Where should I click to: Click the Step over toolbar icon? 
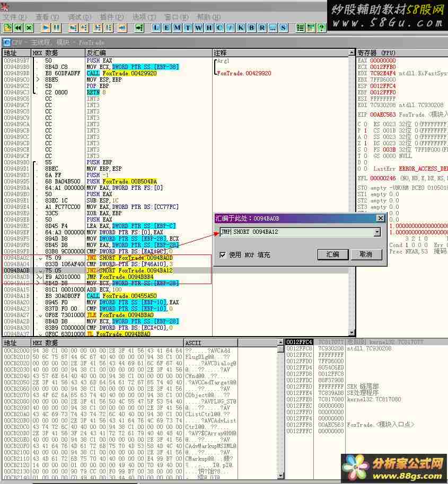coord(84,28)
